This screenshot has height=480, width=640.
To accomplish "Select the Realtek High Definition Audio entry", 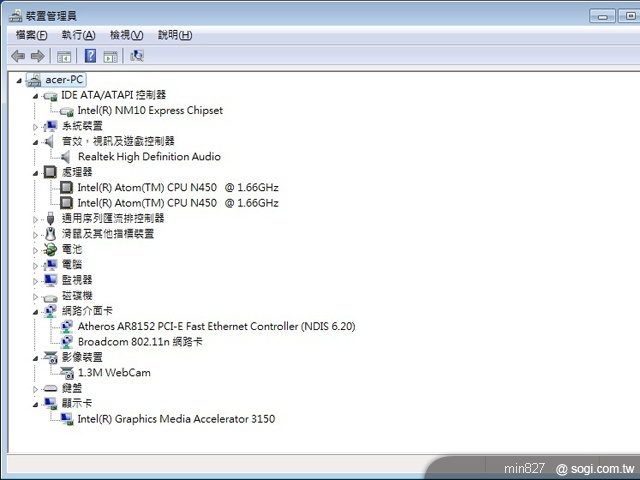I will (149, 157).
